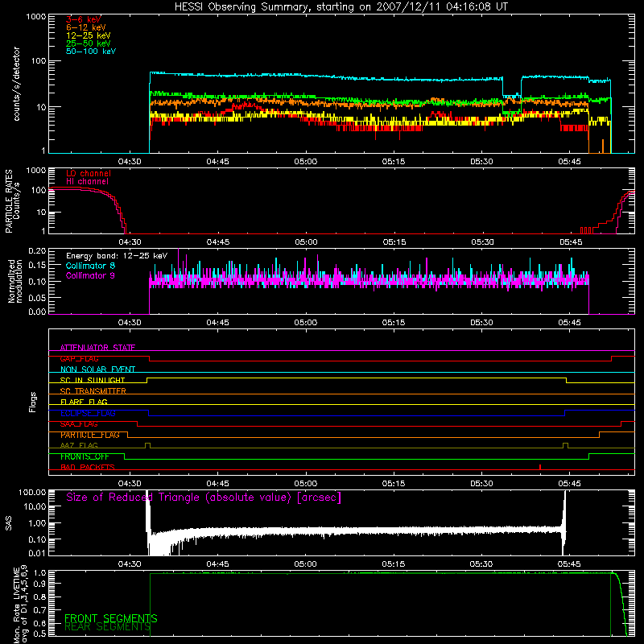Click the Collimator 8 legend label
The image size is (644, 644).
pyautogui.click(x=90, y=266)
